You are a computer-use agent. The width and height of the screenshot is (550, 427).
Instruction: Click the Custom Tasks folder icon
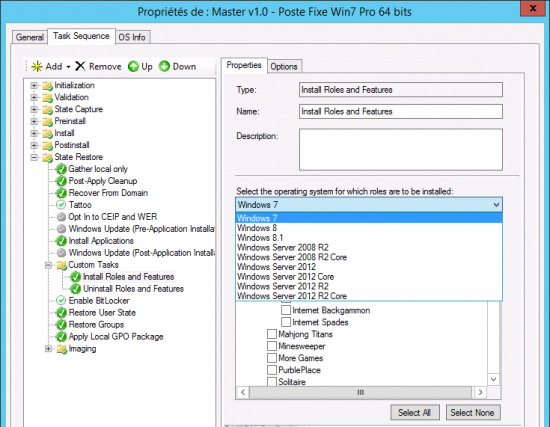coord(62,265)
